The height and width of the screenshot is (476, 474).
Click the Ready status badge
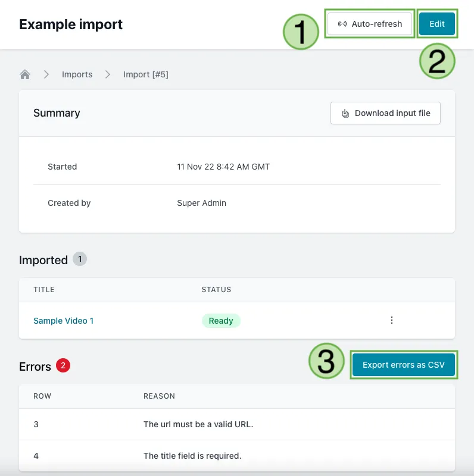coord(221,321)
